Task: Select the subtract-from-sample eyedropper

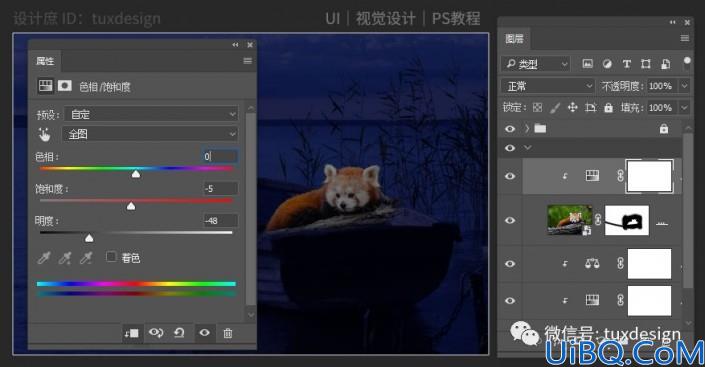Action: coord(85,258)
